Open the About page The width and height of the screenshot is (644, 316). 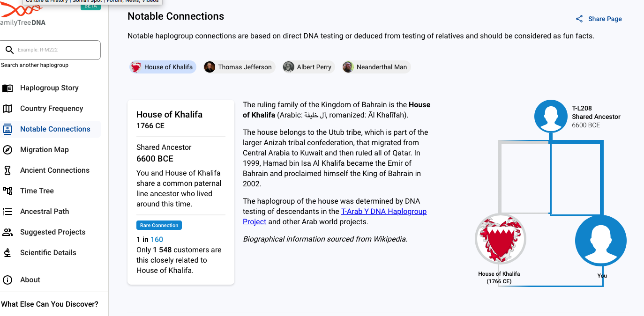[x=30, y=280]
